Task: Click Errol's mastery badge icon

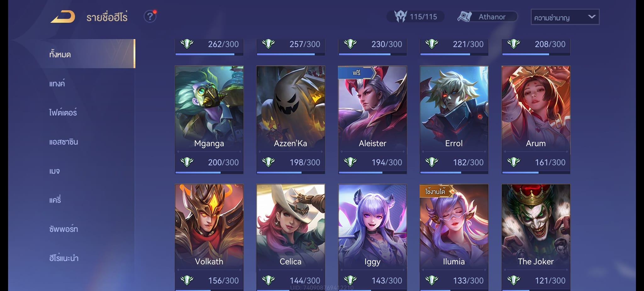Action: pos(432,162)
